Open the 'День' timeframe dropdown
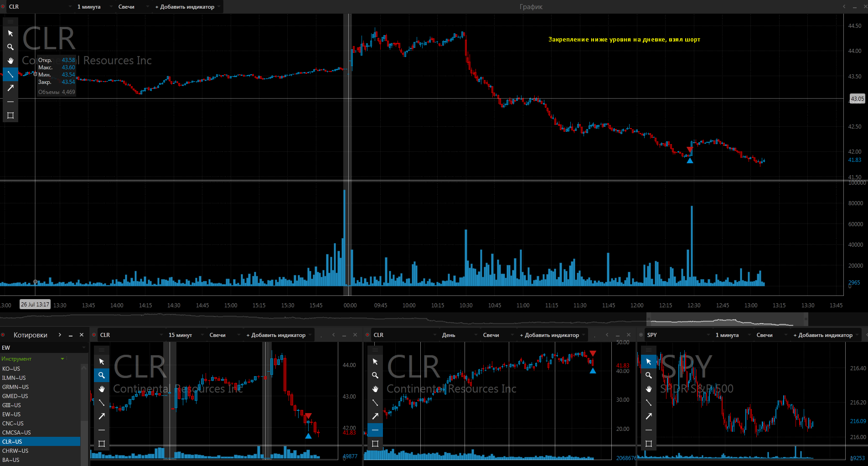Image resolution: width=868 pixels, height=466 pixels. coord(459,335)
